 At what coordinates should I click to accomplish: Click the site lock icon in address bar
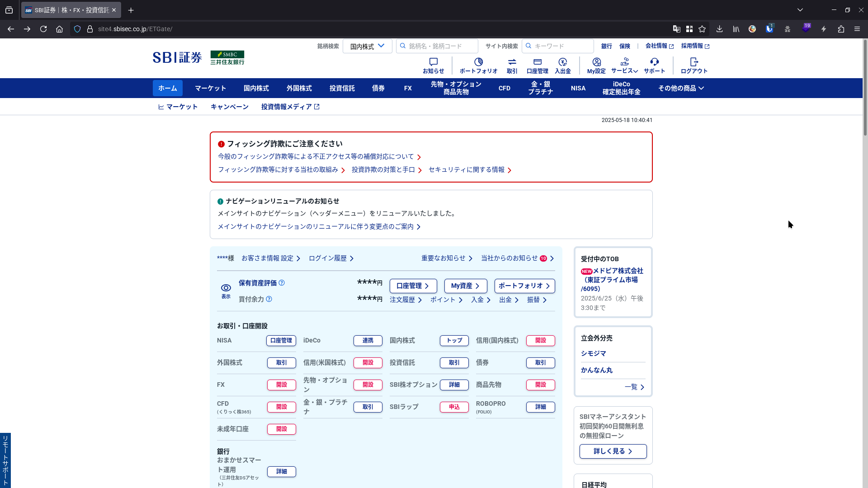click(90, 29)
